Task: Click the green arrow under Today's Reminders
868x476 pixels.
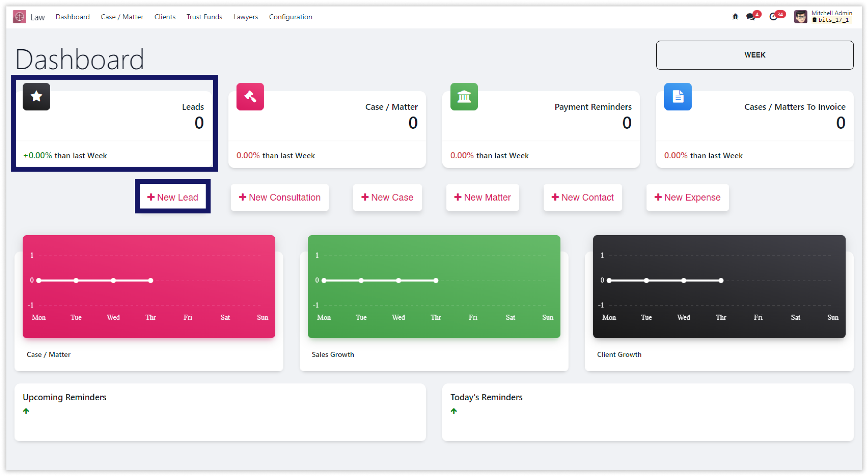Action: point(454,411)
